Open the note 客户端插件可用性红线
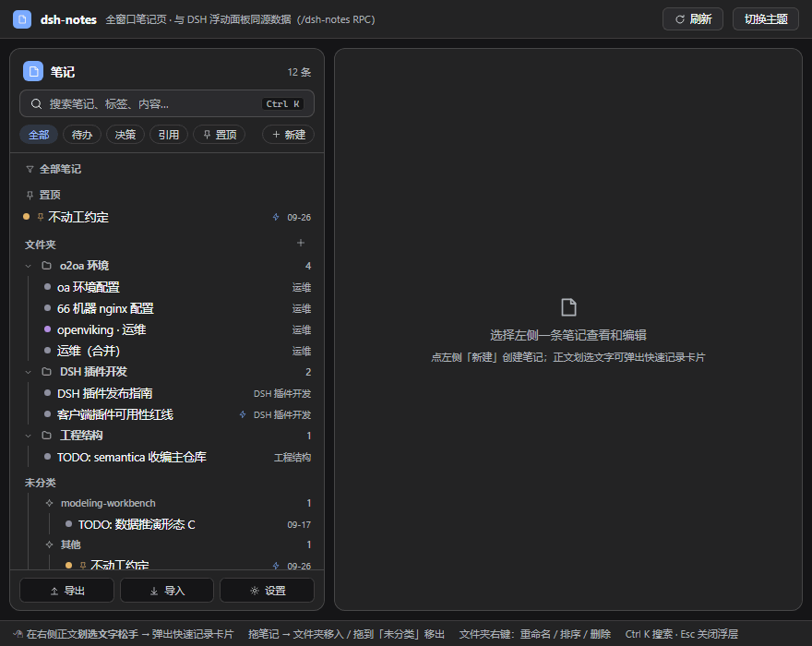 point(176,415)
